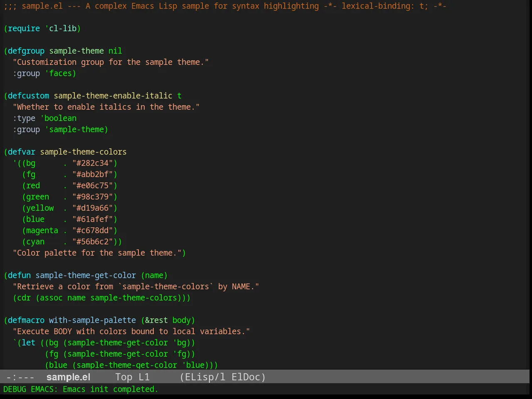Click 'with-sample-palette' macro name
Image resolution: width=532 pixels, height=399 pixels.
93,320
